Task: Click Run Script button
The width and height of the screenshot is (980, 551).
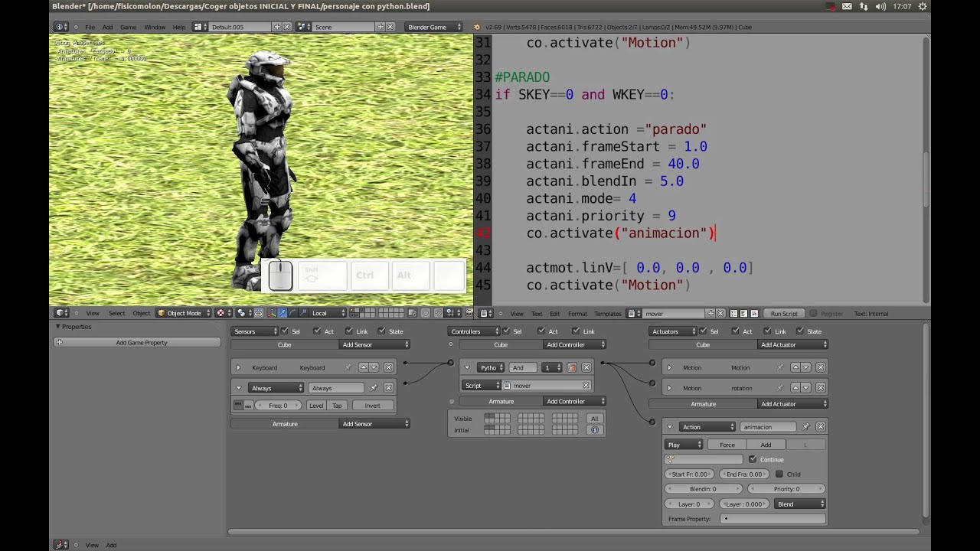Action: [x=784, y=313]
